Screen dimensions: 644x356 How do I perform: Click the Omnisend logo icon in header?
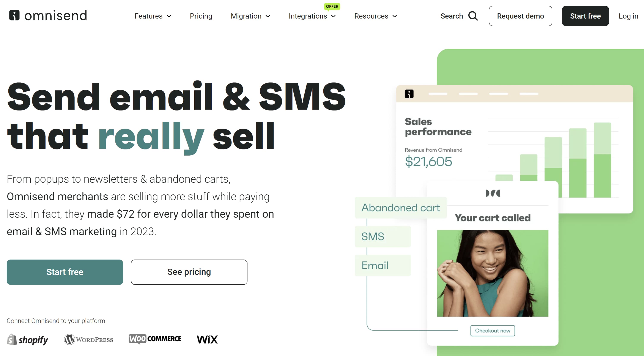(14, 16)
